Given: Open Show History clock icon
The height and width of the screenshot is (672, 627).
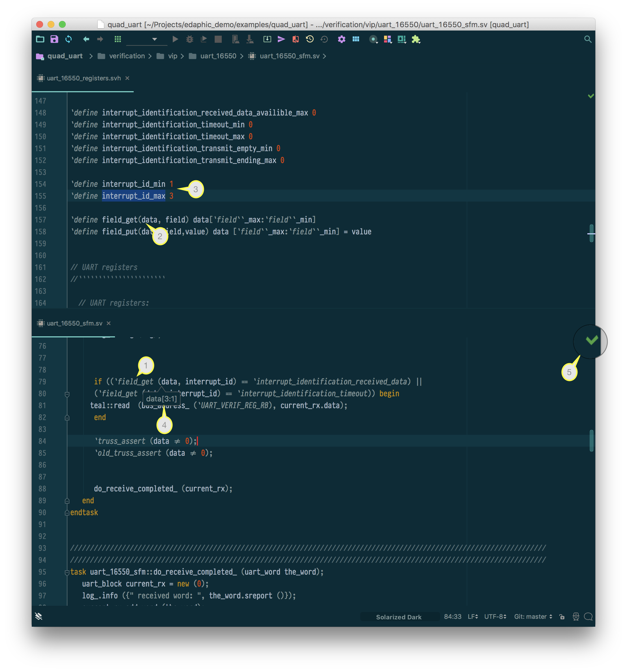Looking at the screenshot, I should point(310,39).
